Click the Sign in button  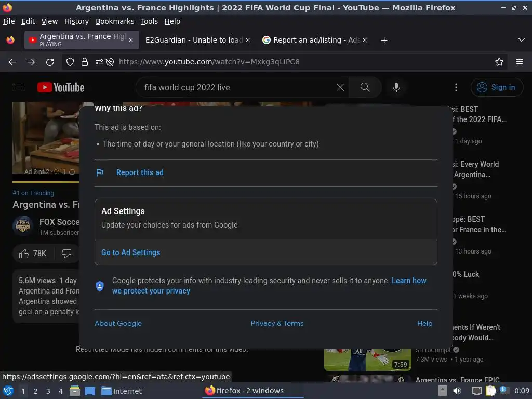click(x=497, y=87)
